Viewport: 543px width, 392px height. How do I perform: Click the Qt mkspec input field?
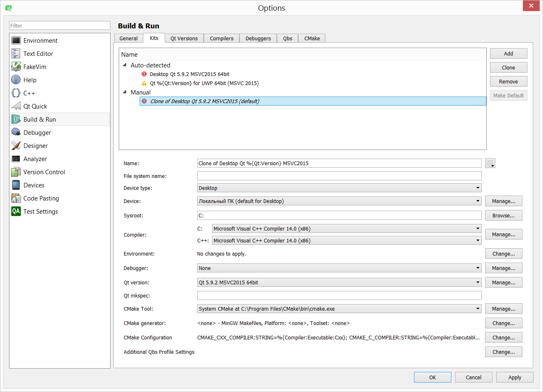point(339,295)
